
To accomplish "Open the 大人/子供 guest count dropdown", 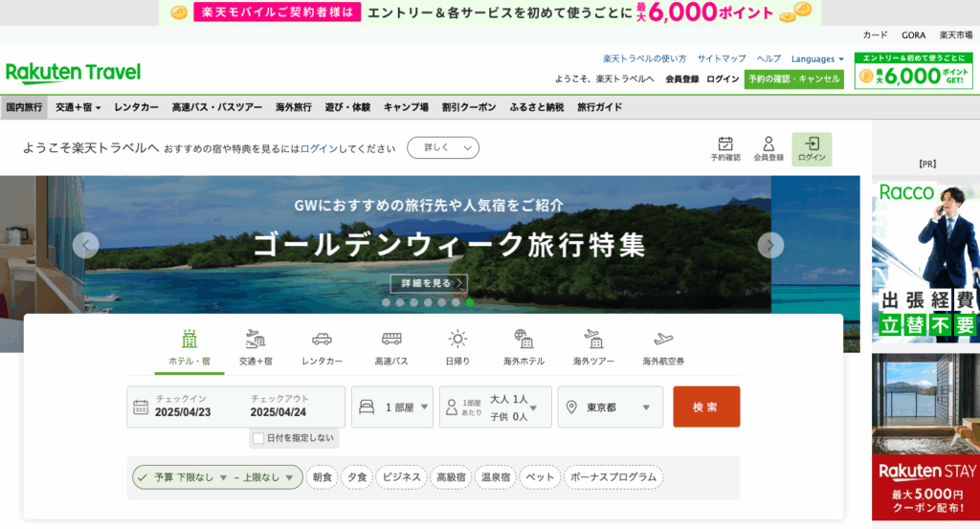I will coord(496,408).
